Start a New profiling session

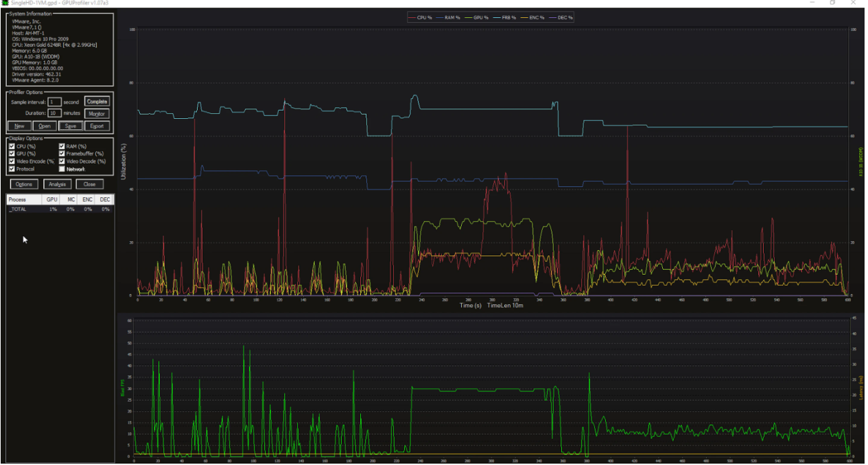[19, 126]
